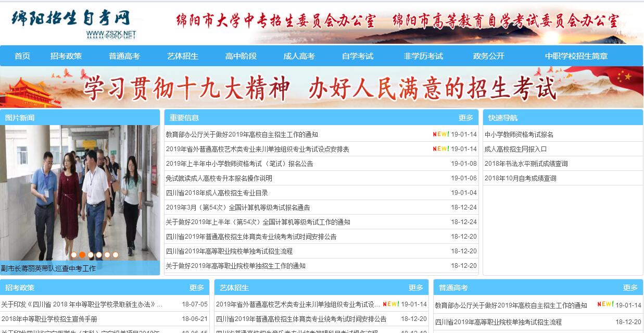The width and height of the screenshot is (644, 333).
Task: Expand 更多 in the 艺体招生 panel
Action: [416, 288]
